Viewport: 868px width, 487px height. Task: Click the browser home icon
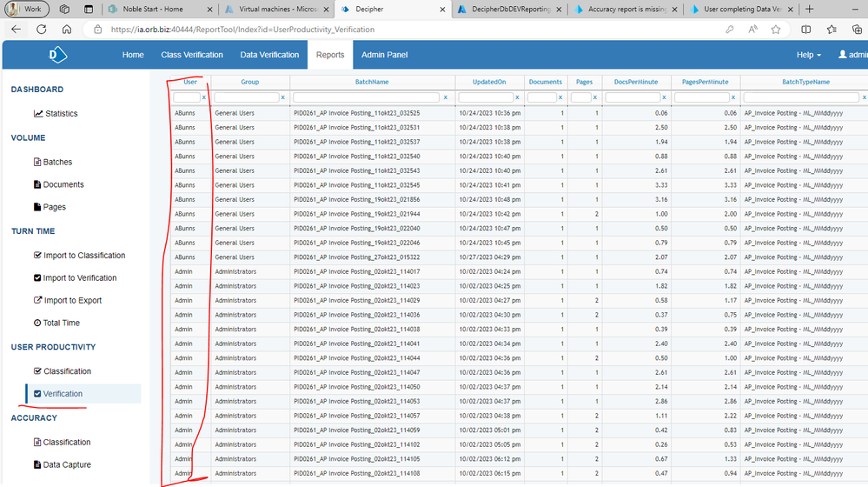pos(67,30)
